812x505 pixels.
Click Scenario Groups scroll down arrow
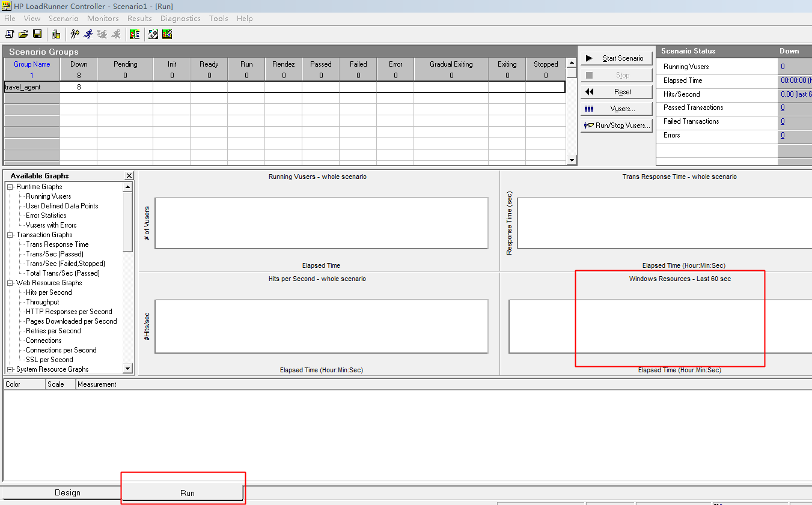coord(572,160)
